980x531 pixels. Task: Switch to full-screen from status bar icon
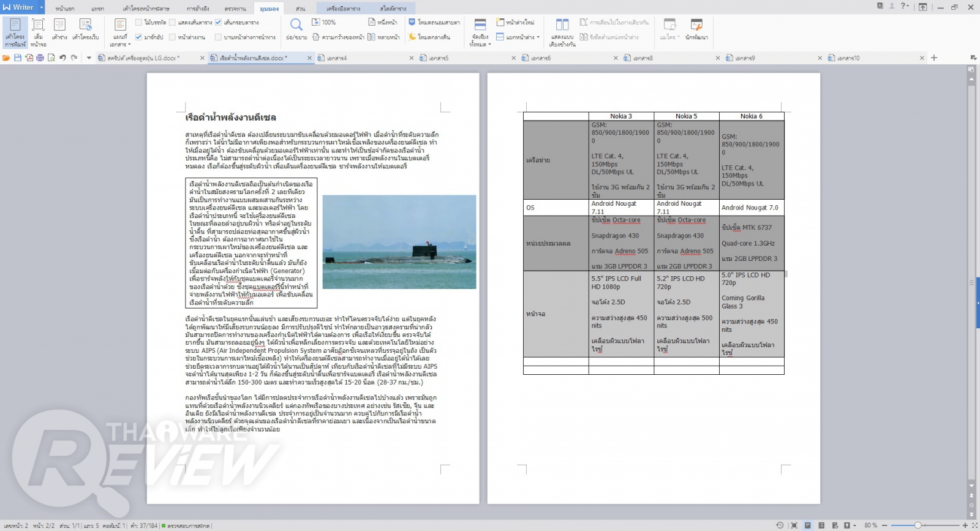(794, 525)
